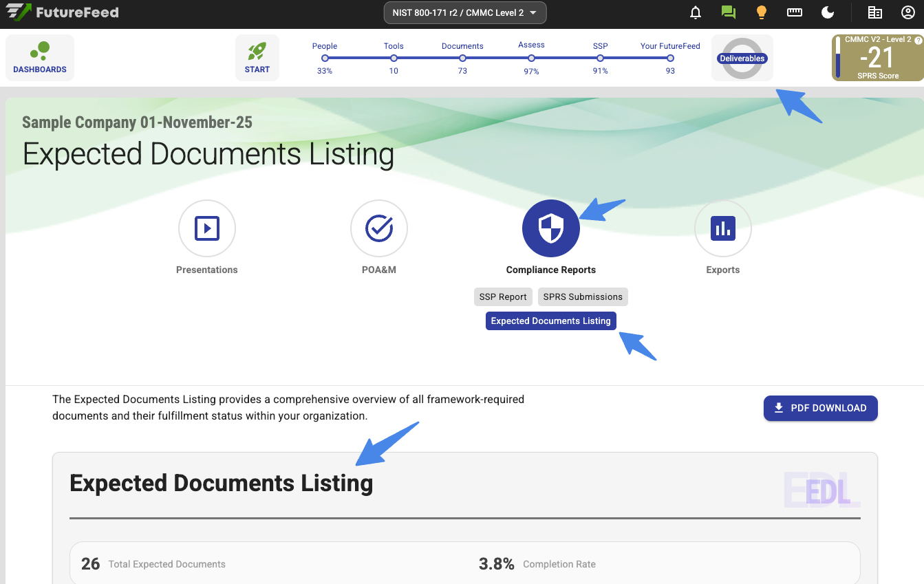Image resolution: width=924 pixels, height=584 pixels.
Task: Switch to the SSP Report tab
Action: coord(503,296)
